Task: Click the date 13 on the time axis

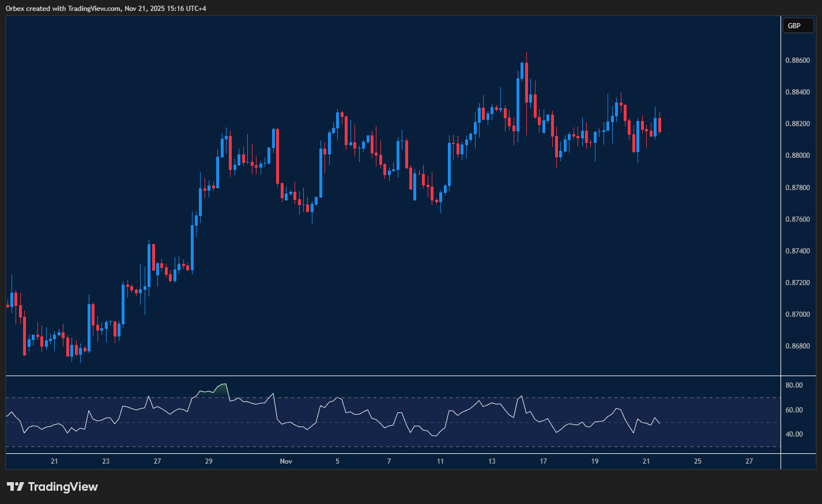Action: coord(492,461)
